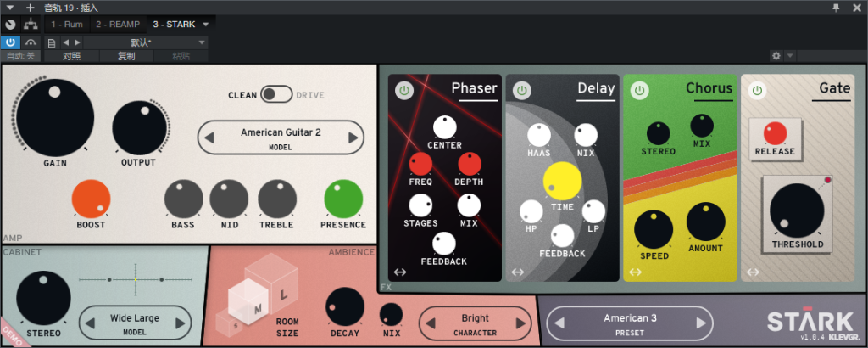Click the cabinet mic position crosshair
The height and width of the screenshot is (348, 868).
pyautogui.click(x=136, y=280)
